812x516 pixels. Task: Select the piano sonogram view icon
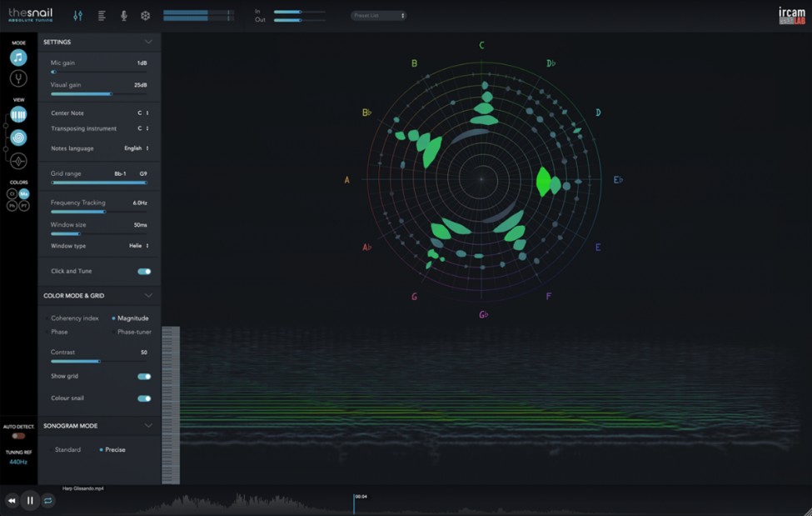click(x=18, y=113)
